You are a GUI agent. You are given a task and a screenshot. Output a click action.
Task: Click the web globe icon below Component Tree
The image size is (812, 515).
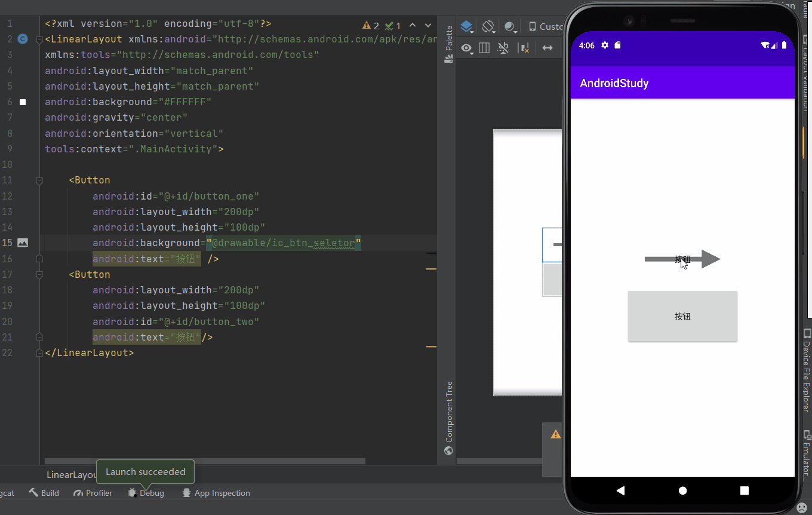(449, 451)
